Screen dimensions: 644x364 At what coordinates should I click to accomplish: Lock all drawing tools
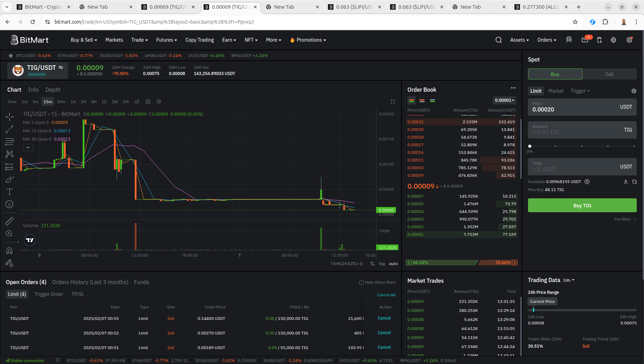[x=9, y=263]
